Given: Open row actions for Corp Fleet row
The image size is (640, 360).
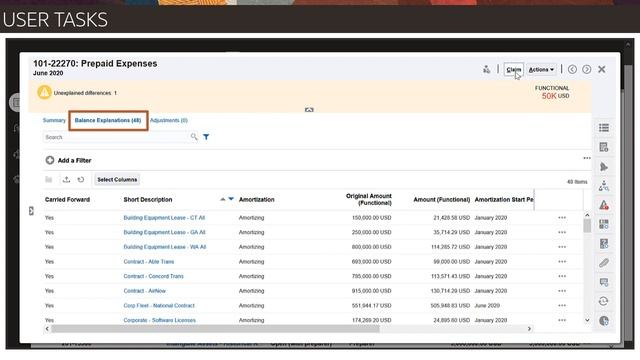Looking at the screenshot, I should pyautogui.click(x=562, y=306).
